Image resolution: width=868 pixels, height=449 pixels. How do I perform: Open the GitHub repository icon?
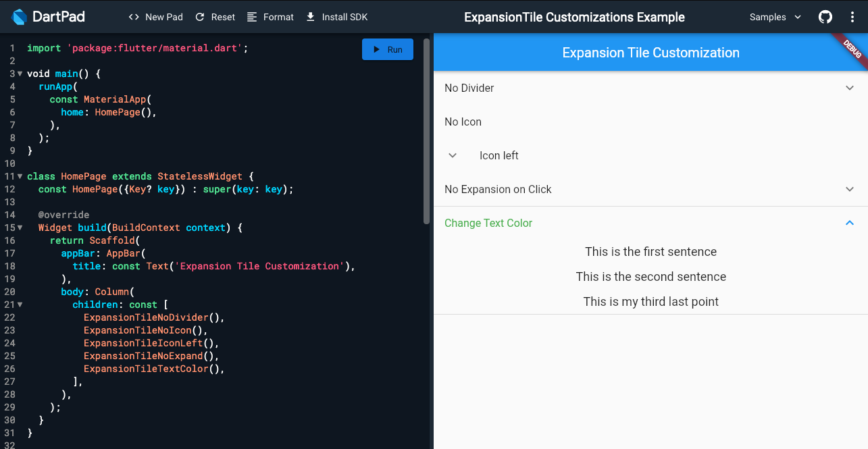825,16
